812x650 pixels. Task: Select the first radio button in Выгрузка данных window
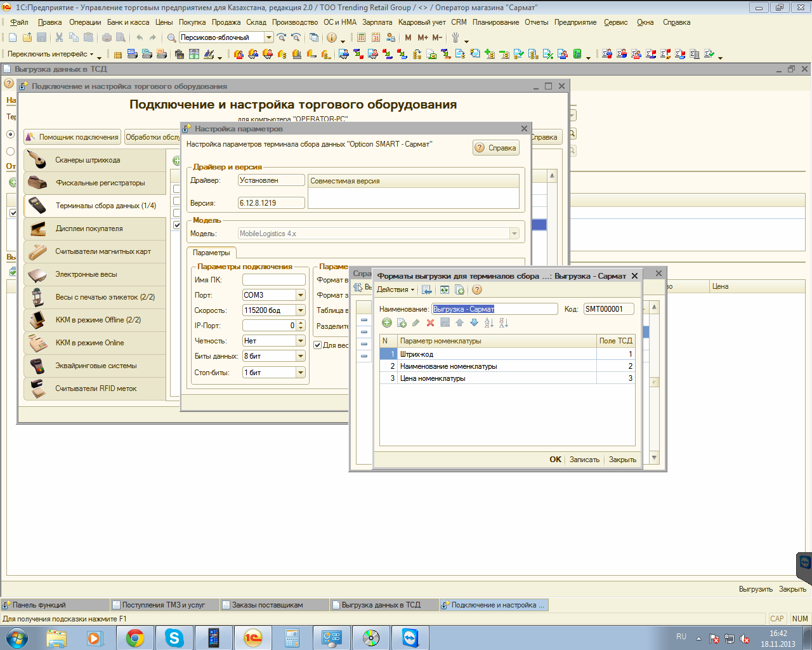point(10,135)
